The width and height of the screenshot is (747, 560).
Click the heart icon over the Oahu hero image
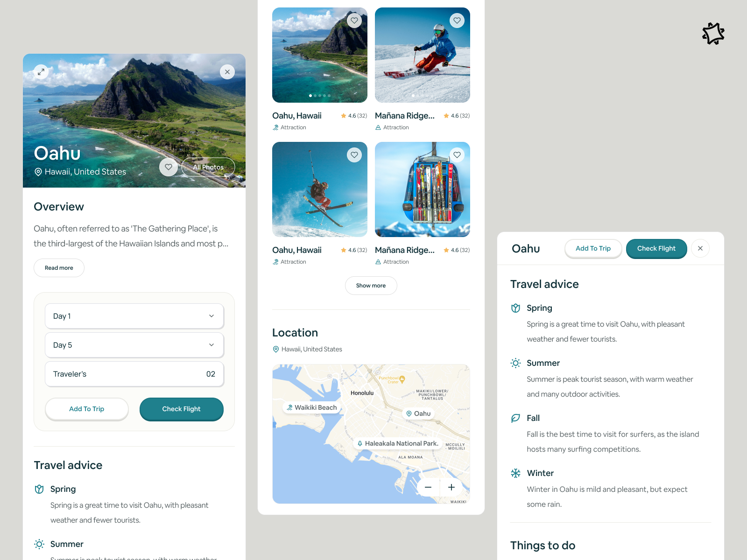[x=169, y=167]
